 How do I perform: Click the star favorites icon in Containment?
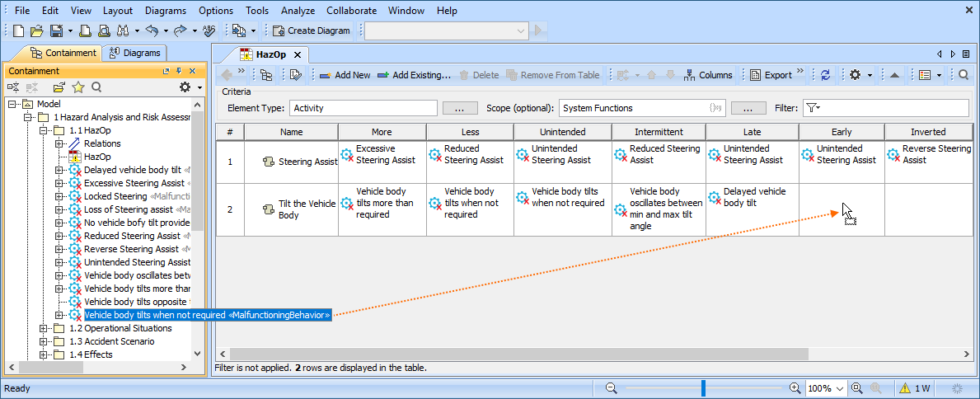tap(78, 87)
